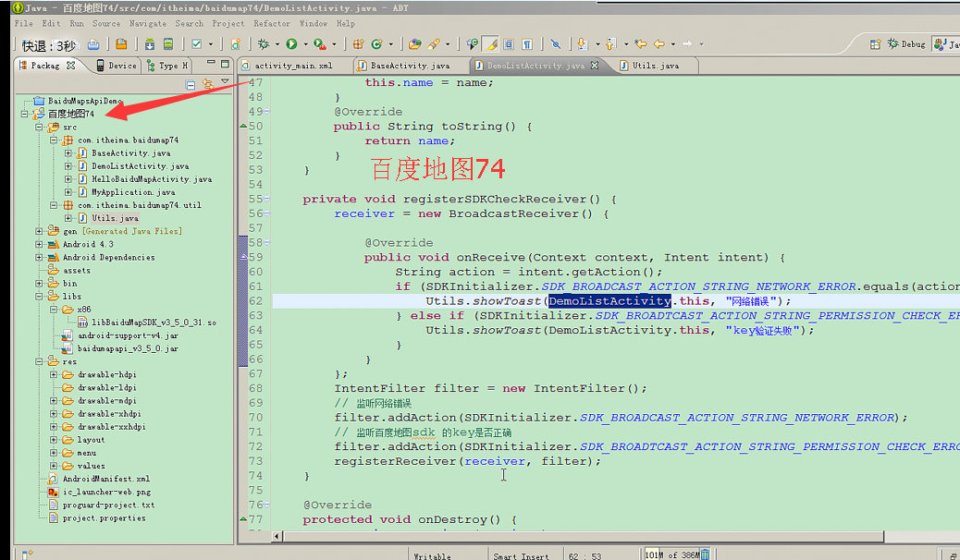The width and height of the screenshot is (960, 560).
Task: Select HelloBaiduMapActivity.java in Package Explorer
Action: [152, 179]
